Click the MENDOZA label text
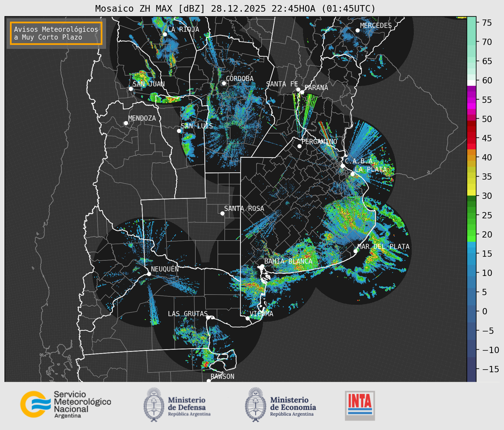This screenshot has height=430, width=504. pyautogui.click(x=142, y=118)
